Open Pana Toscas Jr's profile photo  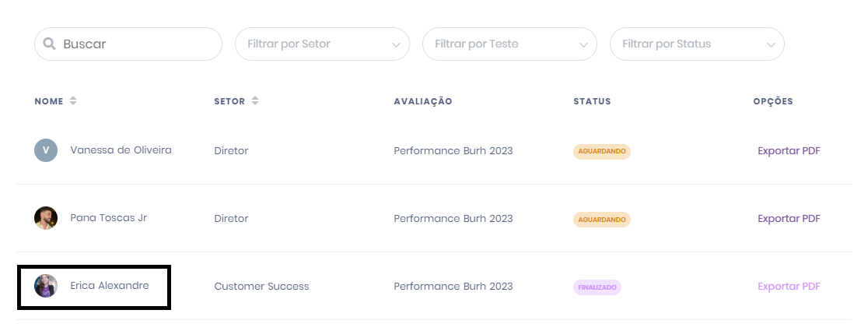pos(46,218)
